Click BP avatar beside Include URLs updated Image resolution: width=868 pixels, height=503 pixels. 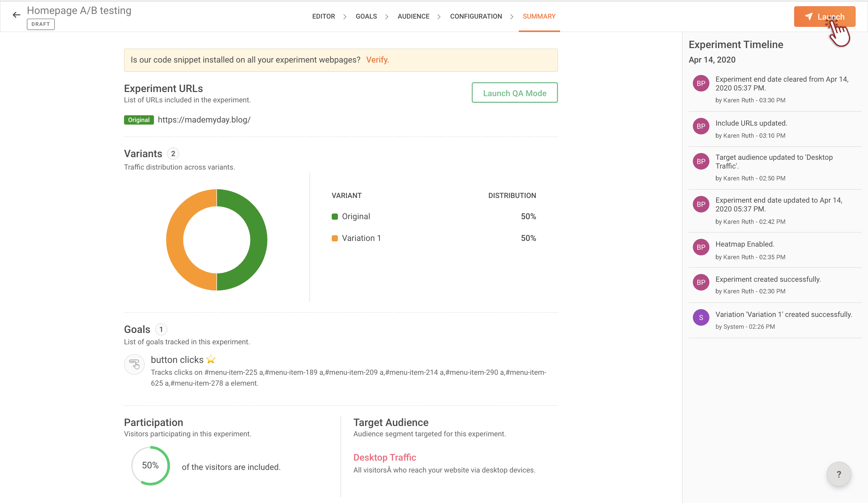point(701,126)
